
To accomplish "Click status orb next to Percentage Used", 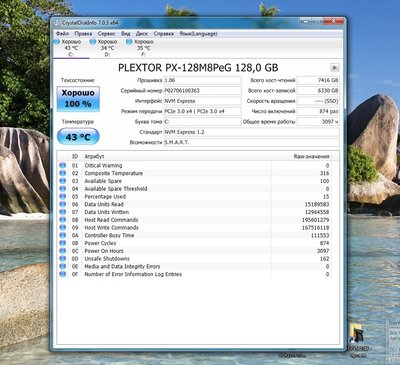I will (x=62, y=196).
